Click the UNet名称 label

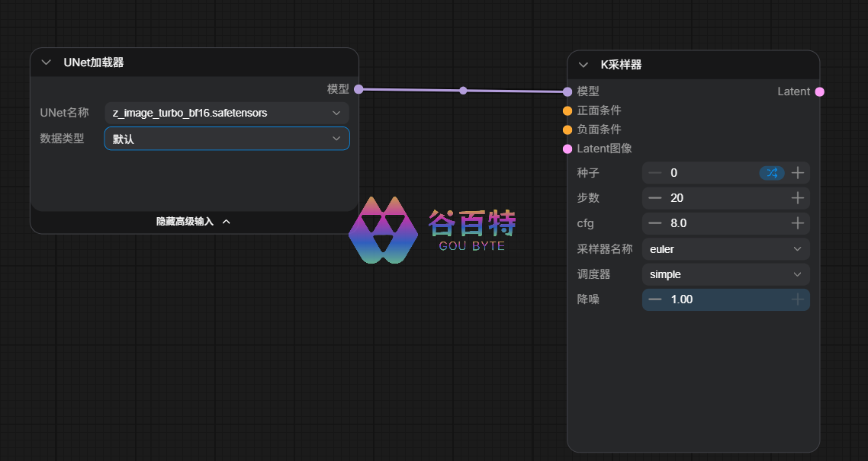(x=64, y=113)
